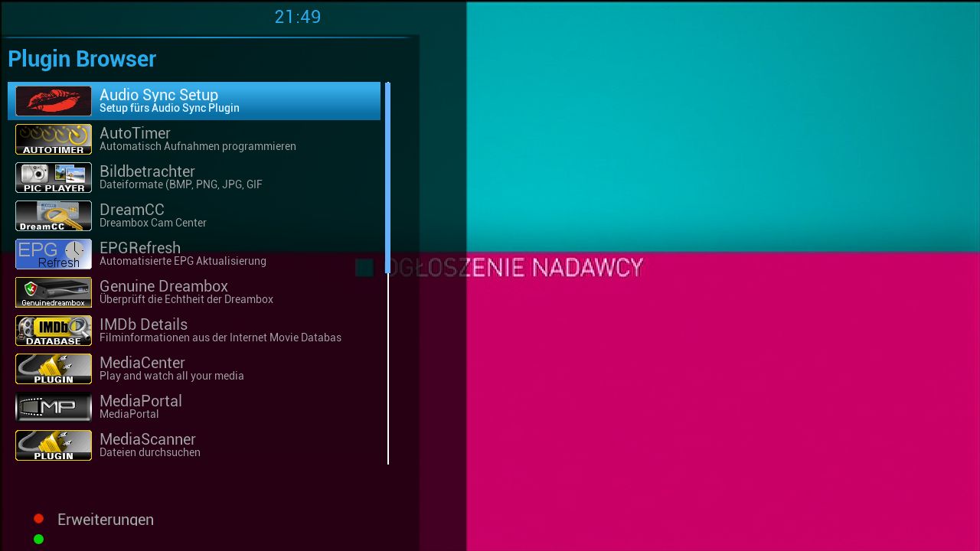
Task: Open IMDb Details plugin entry
Action: click(x=143, y=324)
